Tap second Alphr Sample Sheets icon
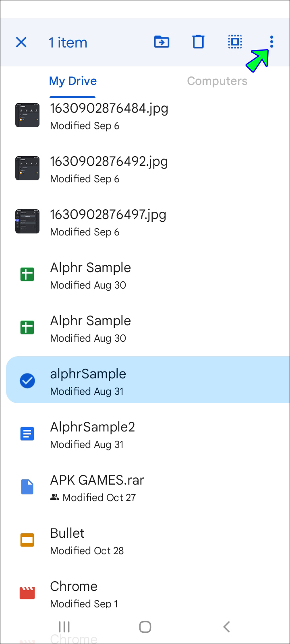Image resolution: width=290 pixels, height=644 pixels. point(27,328)
